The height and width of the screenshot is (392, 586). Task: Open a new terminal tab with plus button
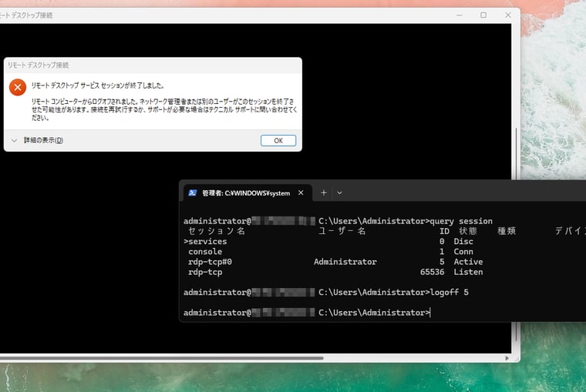coord(324,193)
